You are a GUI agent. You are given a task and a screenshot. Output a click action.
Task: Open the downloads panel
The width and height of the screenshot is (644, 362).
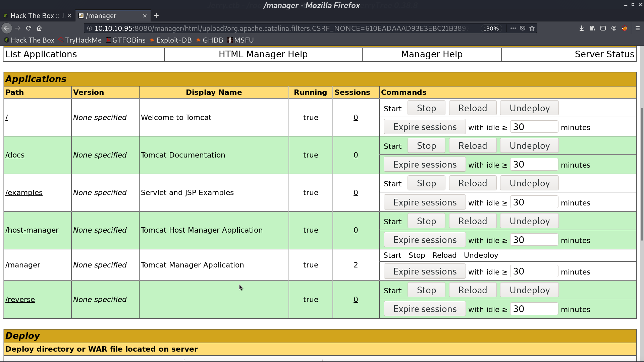click(582, 28)
